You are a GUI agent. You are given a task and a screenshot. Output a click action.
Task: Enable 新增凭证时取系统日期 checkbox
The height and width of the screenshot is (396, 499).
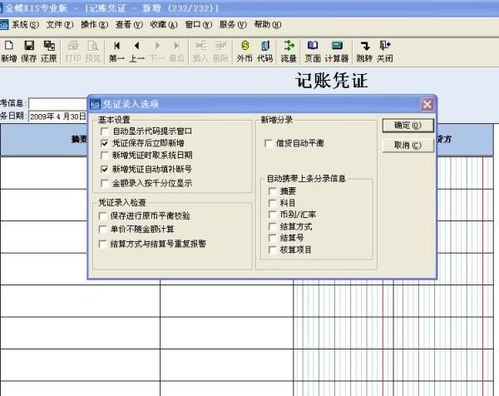point(104,155)
